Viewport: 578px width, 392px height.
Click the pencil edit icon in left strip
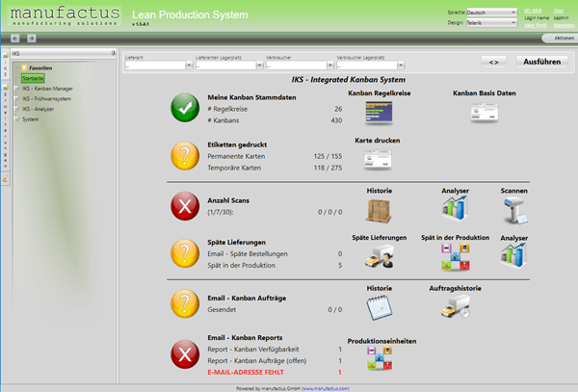pyautogui.click(x=5, y=179)
